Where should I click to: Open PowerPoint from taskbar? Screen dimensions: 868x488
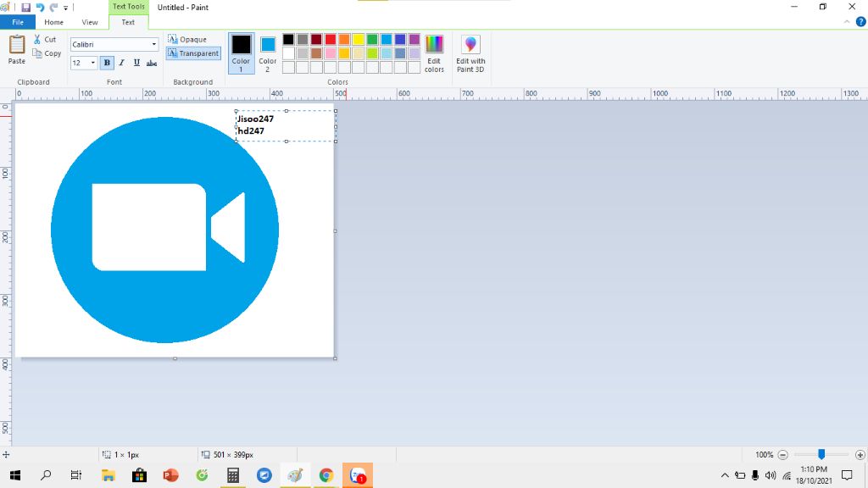(170, 475)
